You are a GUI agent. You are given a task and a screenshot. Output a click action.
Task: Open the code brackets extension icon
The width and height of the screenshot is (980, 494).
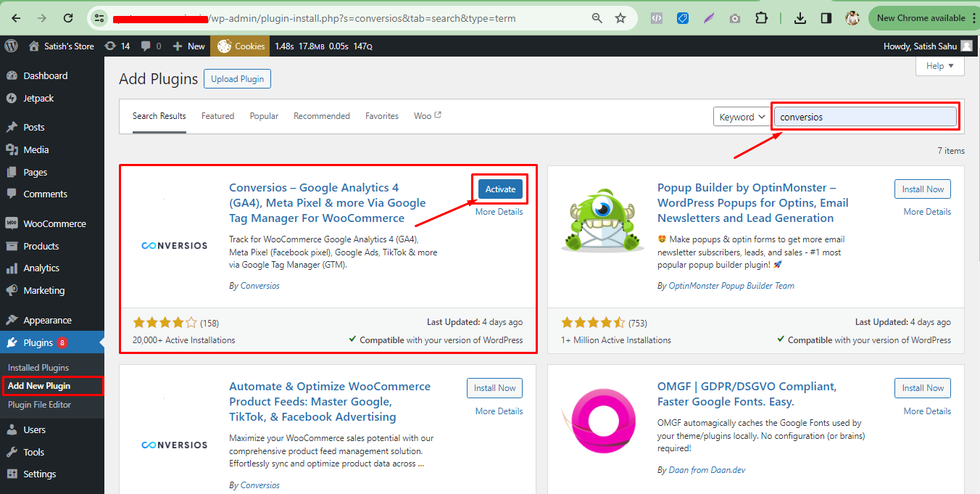click(x=657, y=18)
